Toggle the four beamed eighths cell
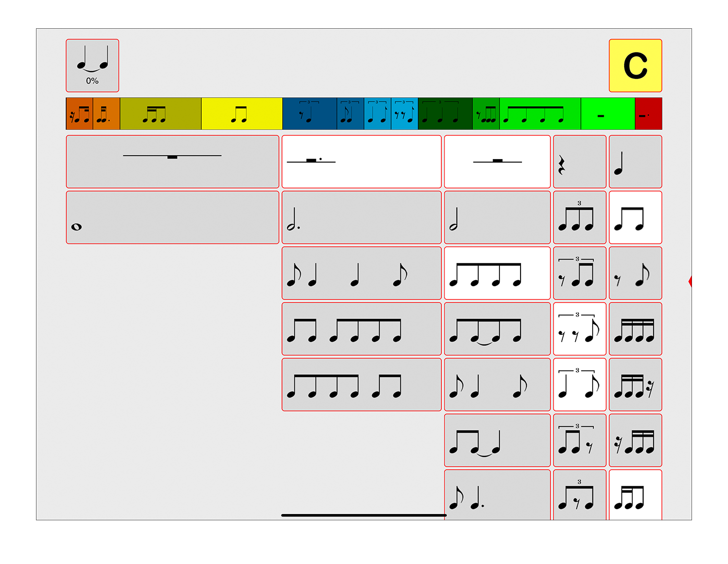Screen dimensions: 728x564 [x=497, y=273]
